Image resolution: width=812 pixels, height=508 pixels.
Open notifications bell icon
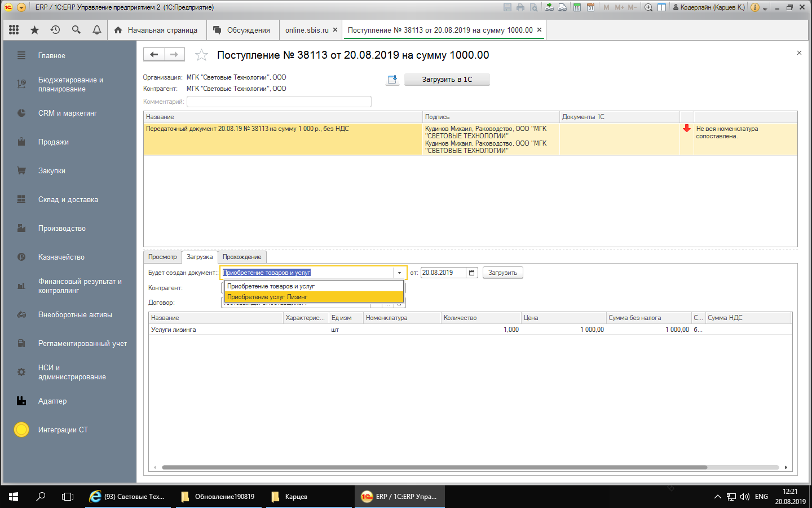(97, 30)
